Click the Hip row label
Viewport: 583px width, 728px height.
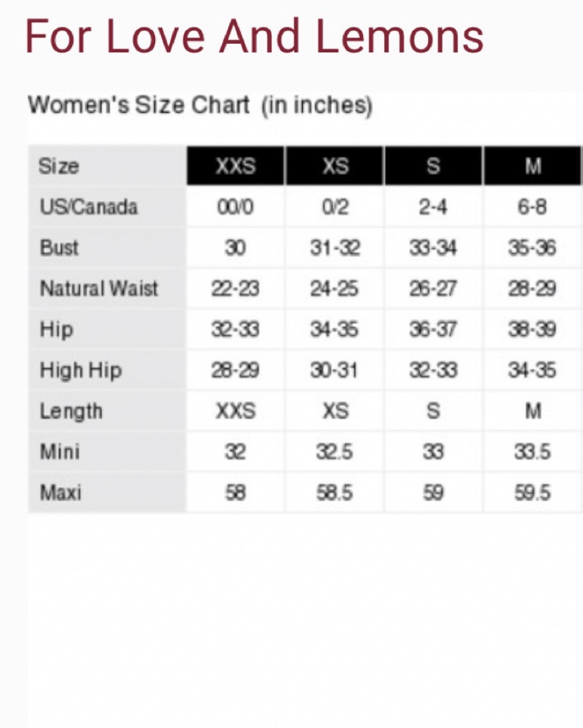pyautogui.click(x=56, y=330)
